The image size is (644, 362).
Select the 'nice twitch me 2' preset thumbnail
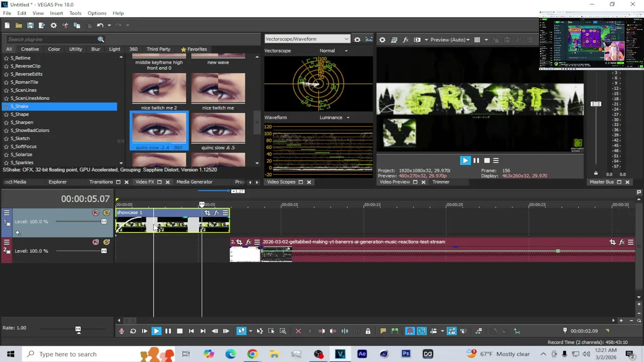(159, 88)
